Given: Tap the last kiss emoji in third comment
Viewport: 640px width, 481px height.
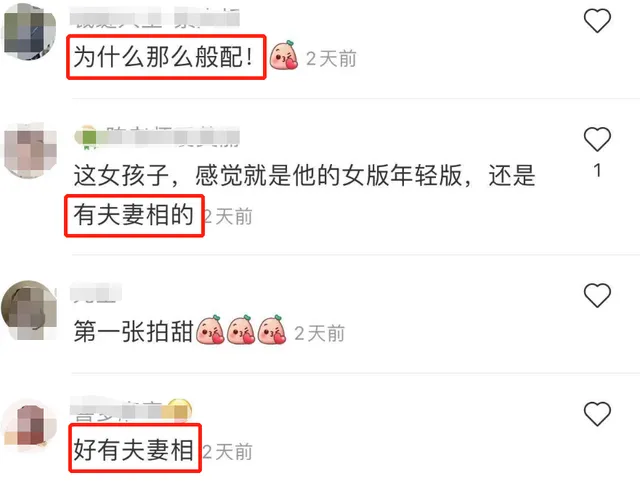Looking at the screenshot, I should [x=272, y=330].
